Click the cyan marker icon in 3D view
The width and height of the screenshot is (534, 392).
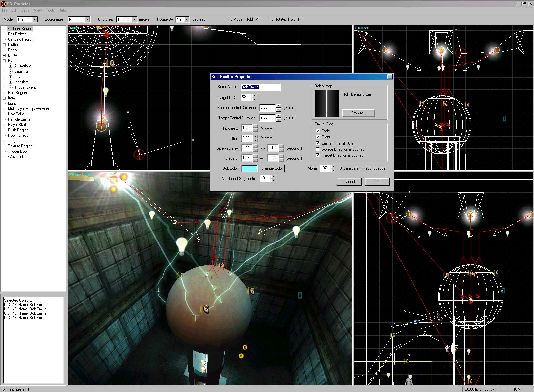300,295
